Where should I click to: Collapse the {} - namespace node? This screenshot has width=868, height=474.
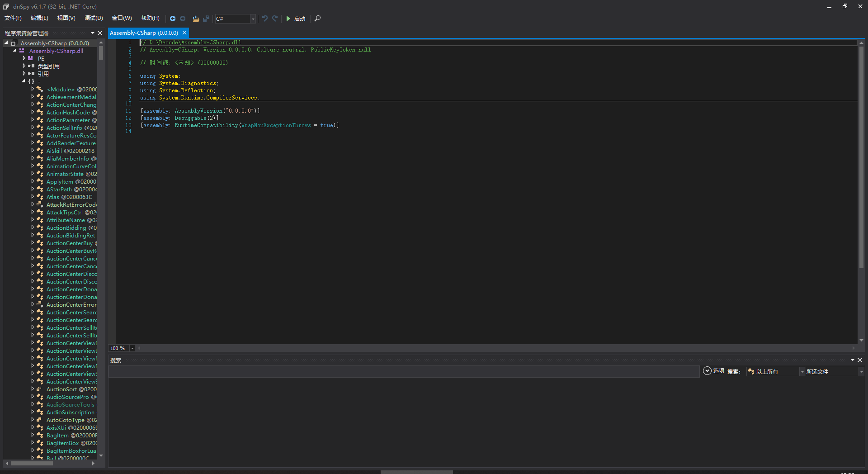pos(23,81)
